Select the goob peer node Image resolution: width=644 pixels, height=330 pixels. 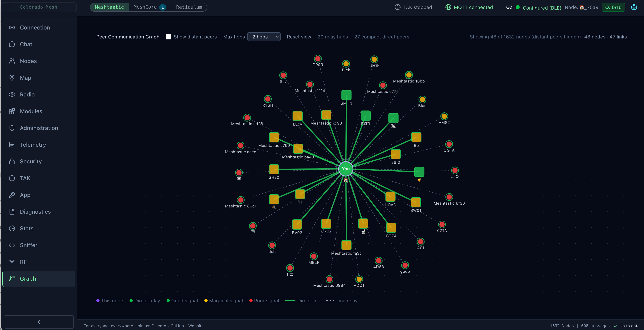click(x=405, y=265)
